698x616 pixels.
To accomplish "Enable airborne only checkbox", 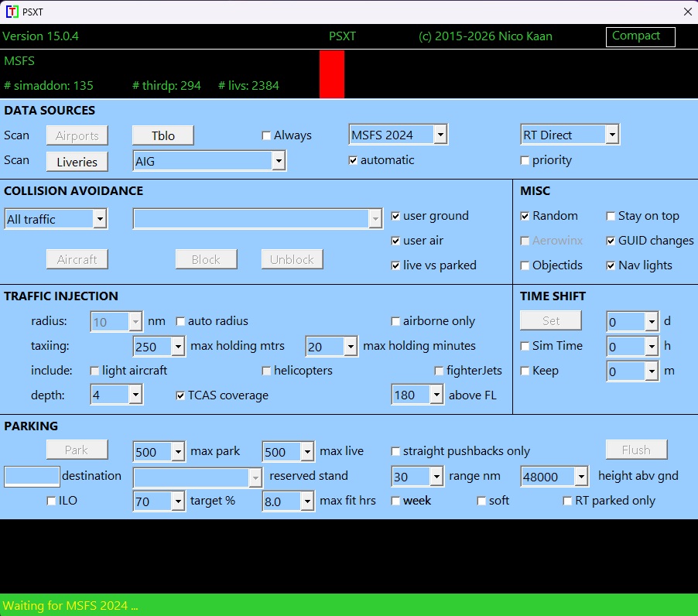I will 395,321.
